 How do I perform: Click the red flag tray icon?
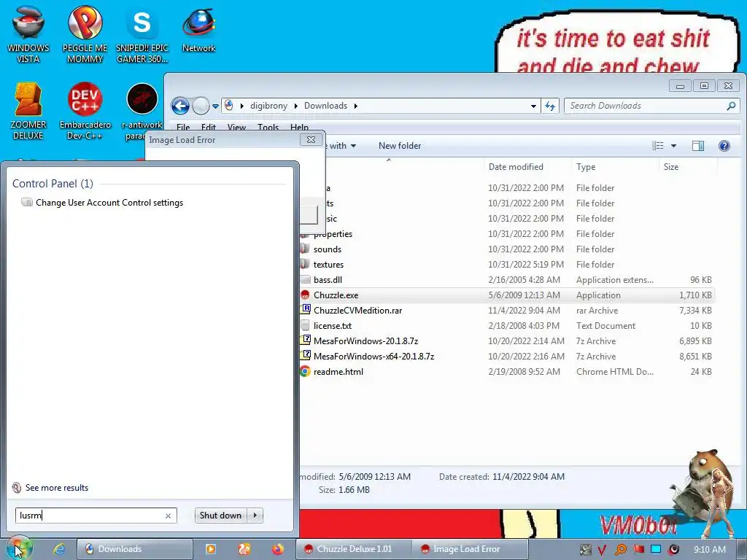coord(639,550)
